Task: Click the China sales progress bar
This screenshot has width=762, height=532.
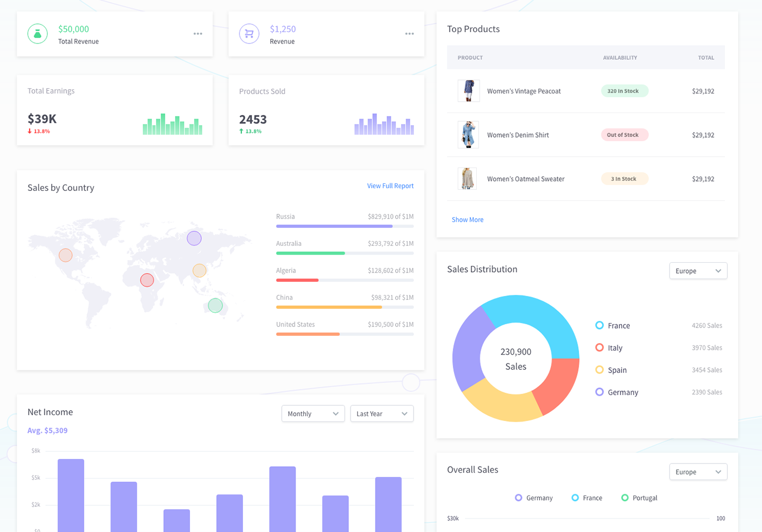Action: click(345, 307)
